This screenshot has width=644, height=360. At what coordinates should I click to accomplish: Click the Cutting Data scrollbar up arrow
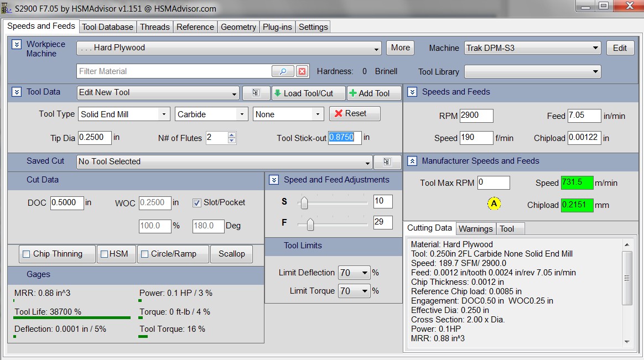click(627, 244)
